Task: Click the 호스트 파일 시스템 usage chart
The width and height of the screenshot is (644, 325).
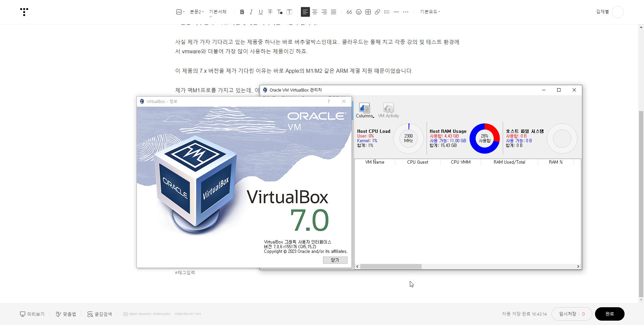Action: (x=562, y=138)
